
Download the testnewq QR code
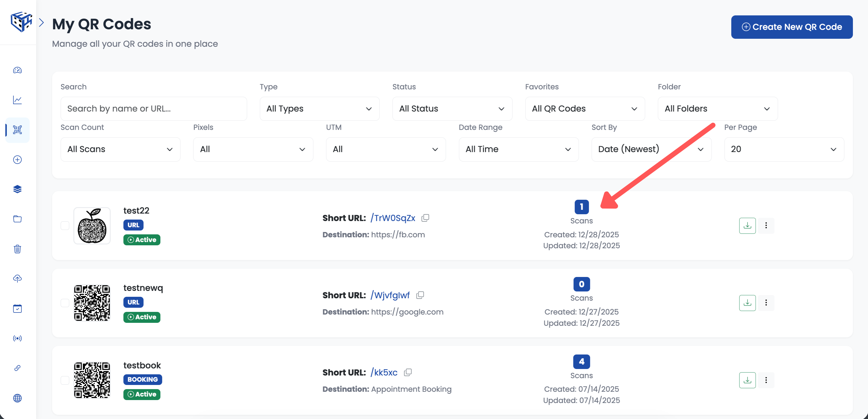(x=747, y=303)
